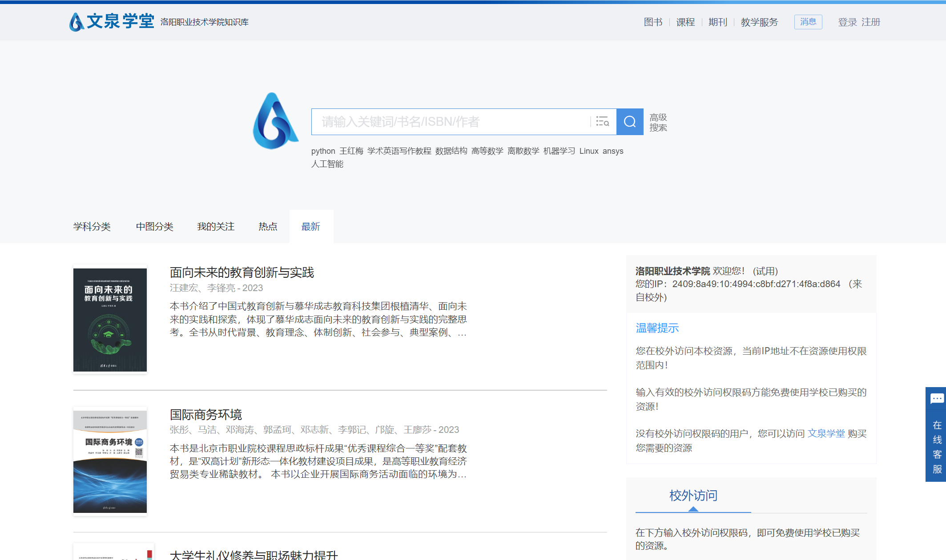
Task: Switch to the 学科分类 tab
Action: pos(92,227)
